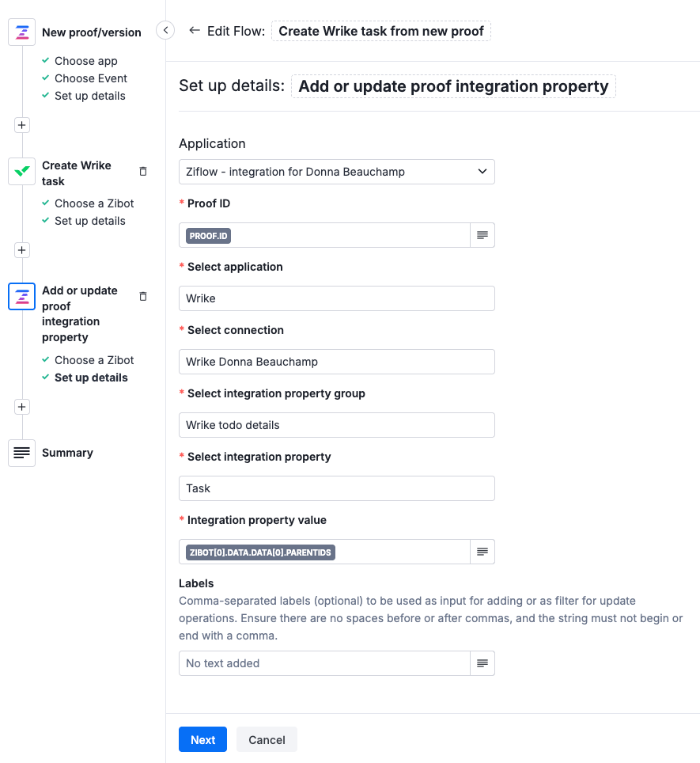
Task: Select the Ziflow icon for Add or update proof step
Action: tap(21, 296)
